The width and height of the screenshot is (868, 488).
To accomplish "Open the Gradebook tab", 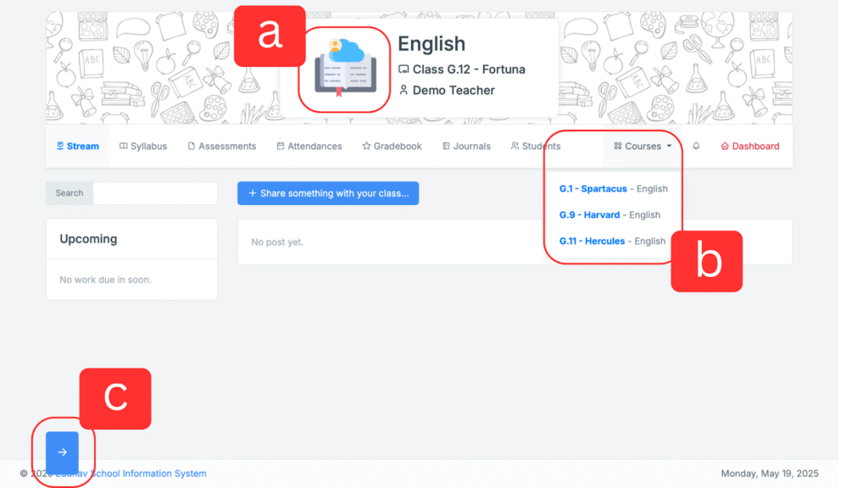I will pyautogui.click(x=392, y=146).
